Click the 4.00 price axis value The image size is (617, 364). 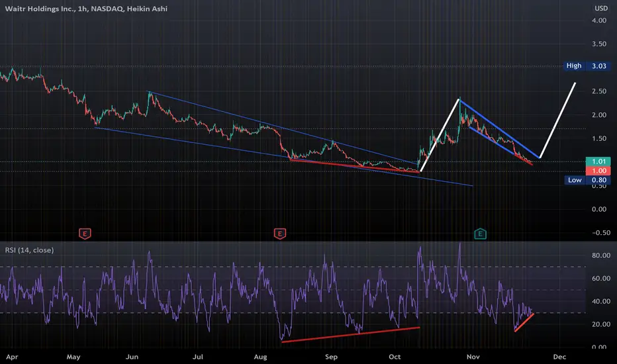coord(599,21)
